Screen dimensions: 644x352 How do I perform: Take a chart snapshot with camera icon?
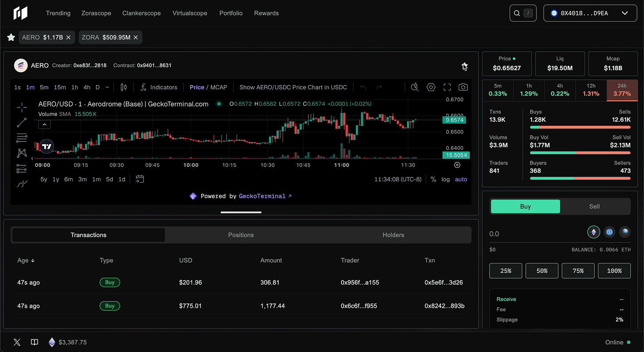click(463, 87)
